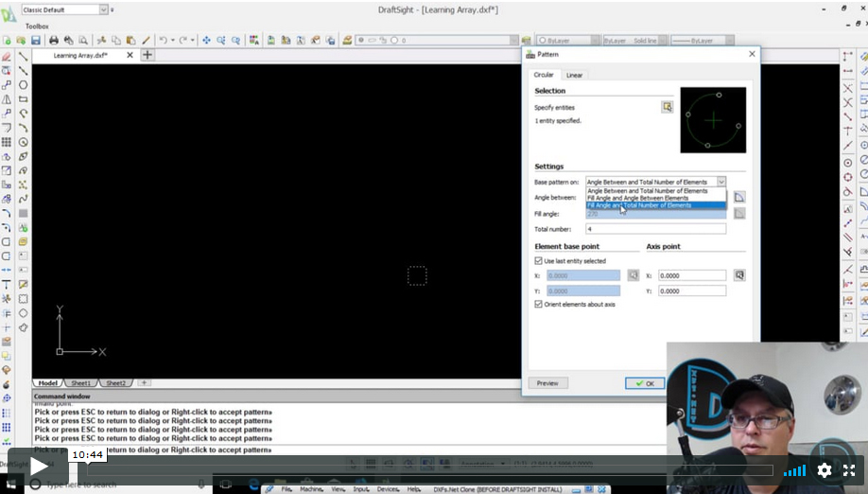Open the Base pattern on dropdown arrow

(x=721, y=182)
